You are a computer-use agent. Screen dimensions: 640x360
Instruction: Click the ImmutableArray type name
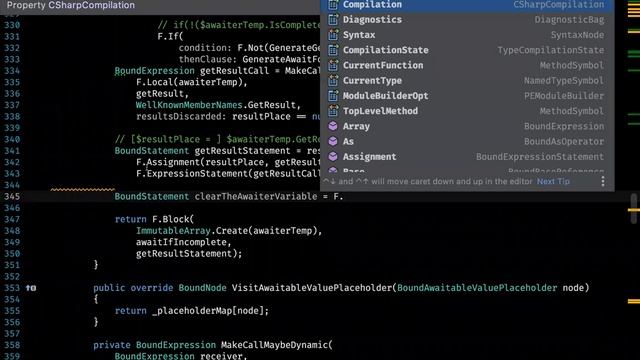pyautogui.click(x=173, y=231)
